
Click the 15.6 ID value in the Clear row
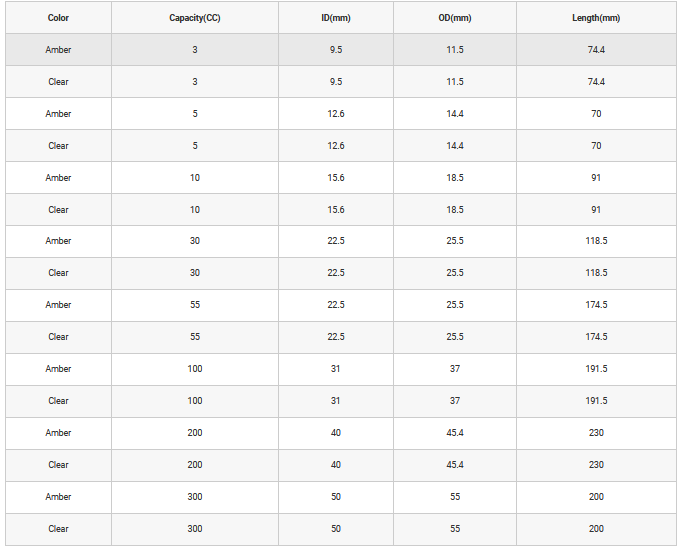[336, 210]
